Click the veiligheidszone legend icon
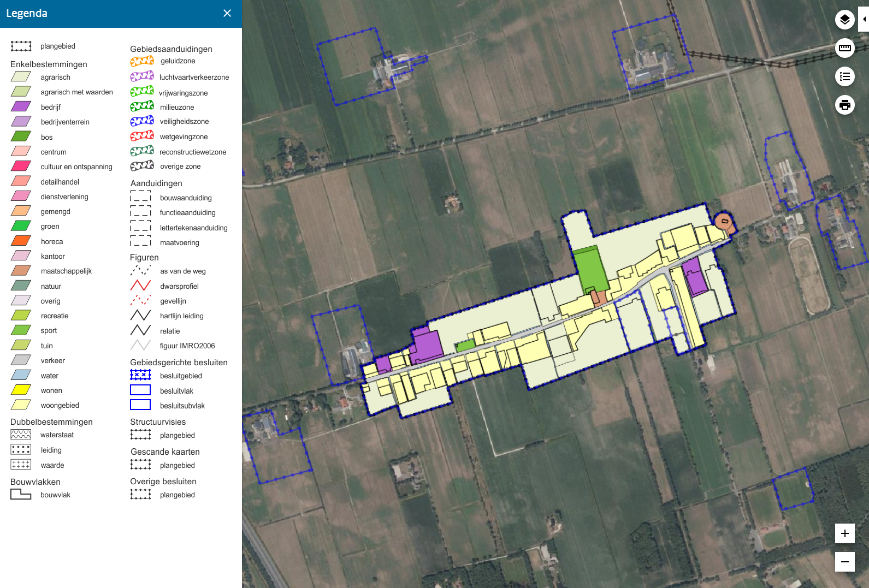Screen dimensions: 869x588 click(142, 121)
